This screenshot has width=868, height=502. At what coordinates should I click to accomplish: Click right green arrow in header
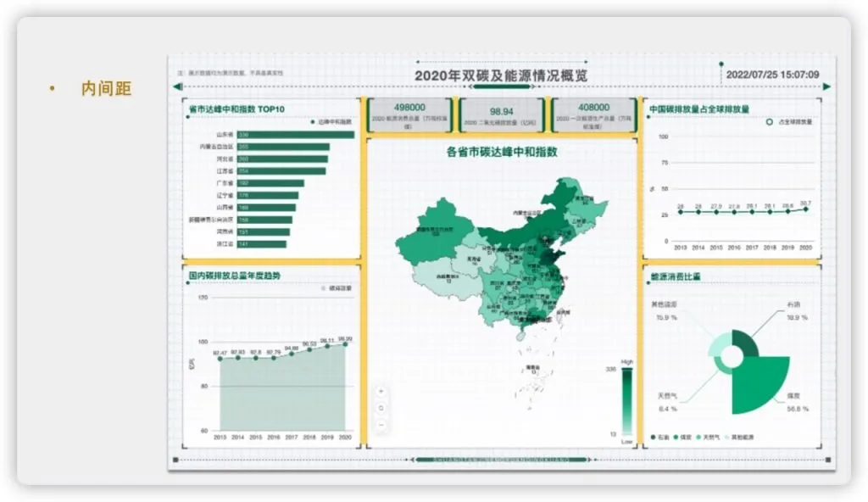click(826, 86)
